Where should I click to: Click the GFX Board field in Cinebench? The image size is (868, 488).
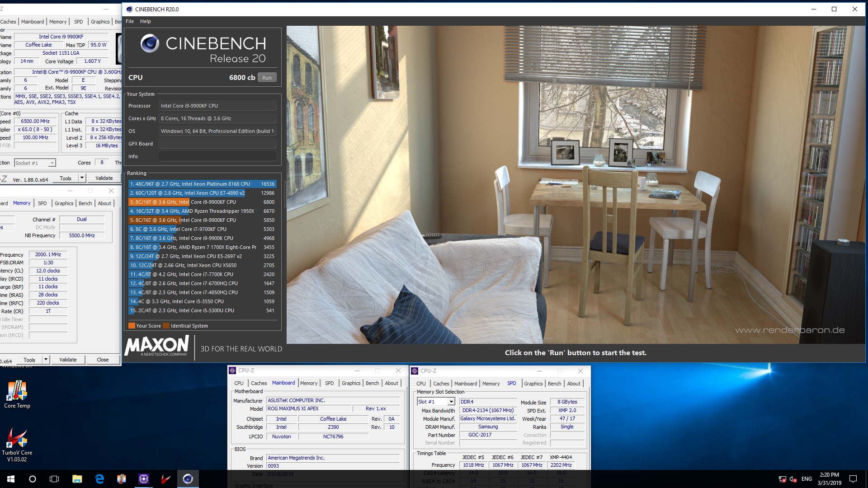217,144
